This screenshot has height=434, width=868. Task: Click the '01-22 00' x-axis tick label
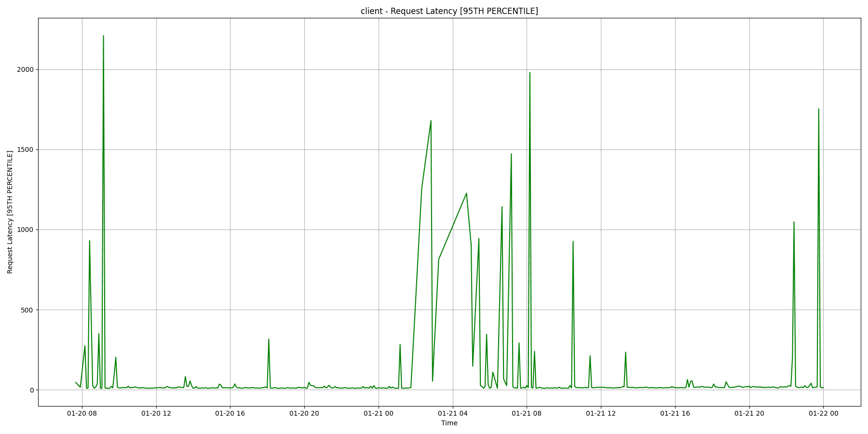point(823,413)
